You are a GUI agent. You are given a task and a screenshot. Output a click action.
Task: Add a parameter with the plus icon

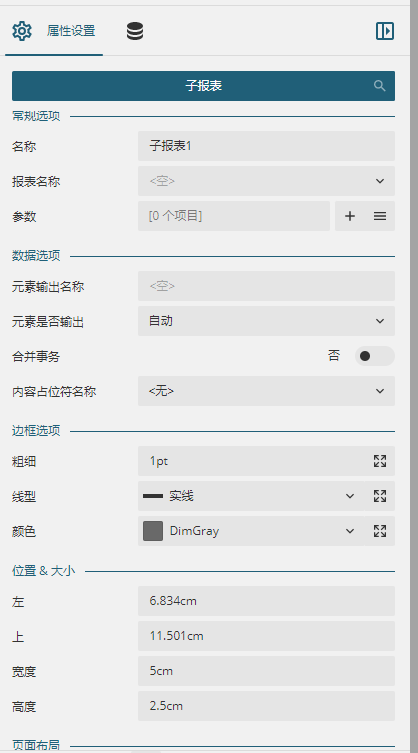350,216
